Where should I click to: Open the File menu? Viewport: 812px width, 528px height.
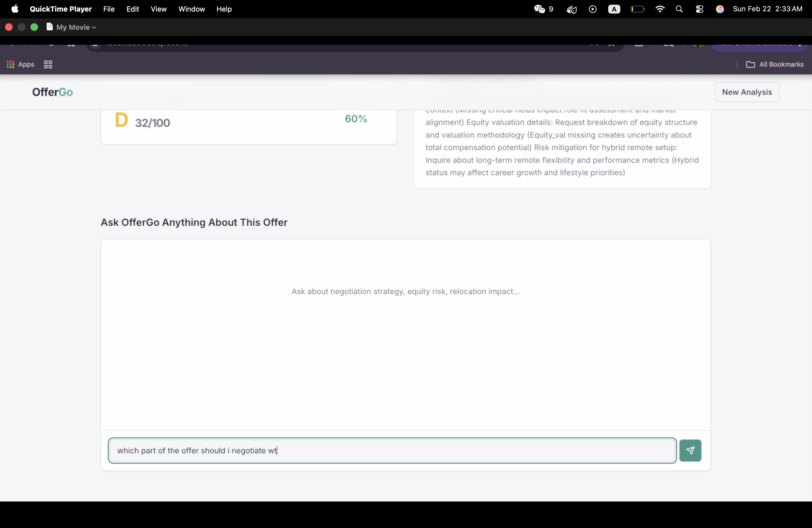109,9
